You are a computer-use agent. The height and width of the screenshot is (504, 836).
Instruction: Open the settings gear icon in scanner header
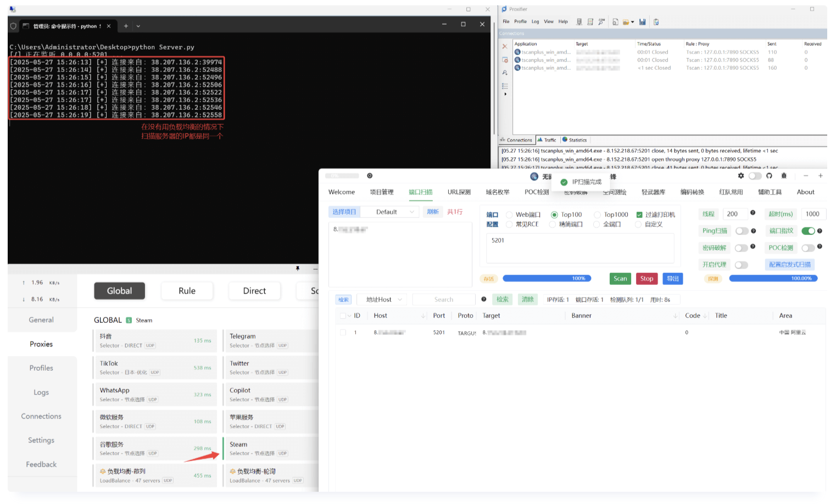click(741, 176)
